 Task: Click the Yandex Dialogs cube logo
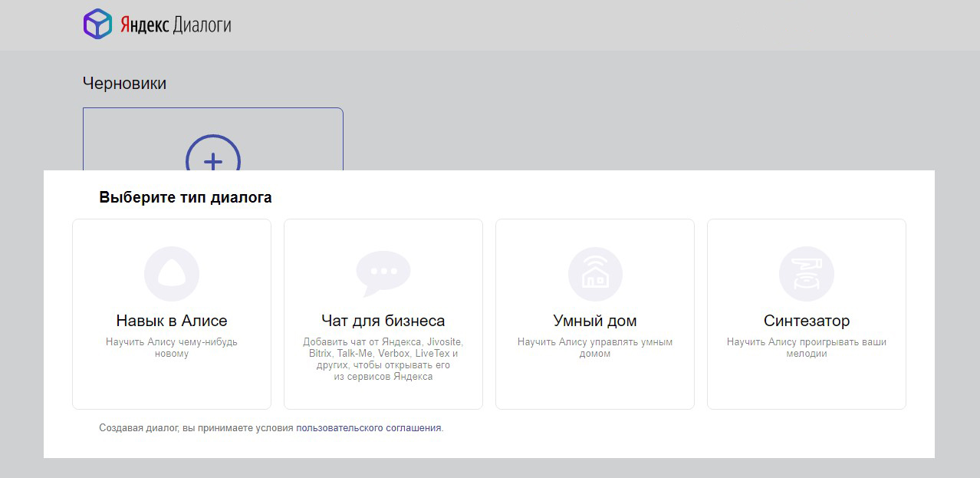coord(97,24)
